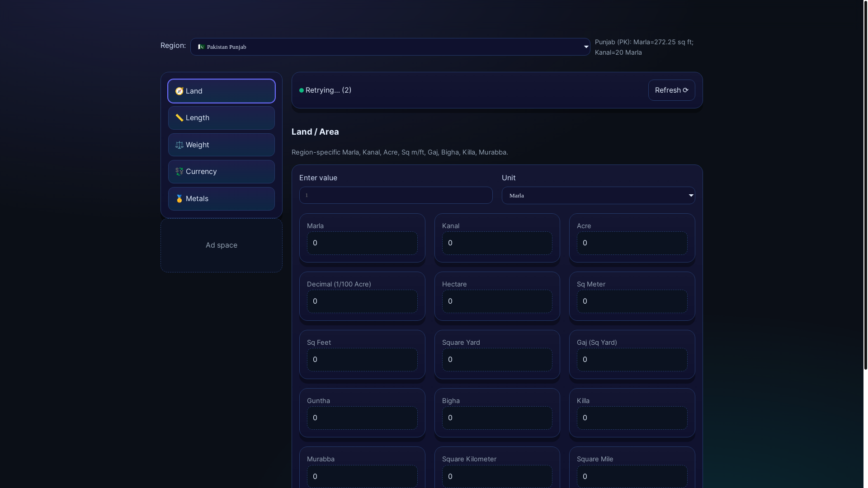Image resolution: width=868 pixels, height=488 pixels.
Task: Click the Hectare result field
Action: tap(497, 301)
